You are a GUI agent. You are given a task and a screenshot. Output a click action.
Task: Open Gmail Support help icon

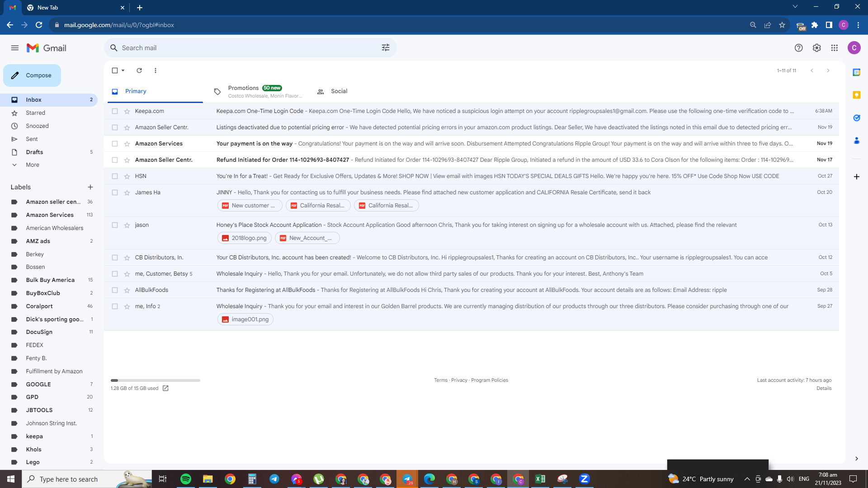(x=799, y=48)
